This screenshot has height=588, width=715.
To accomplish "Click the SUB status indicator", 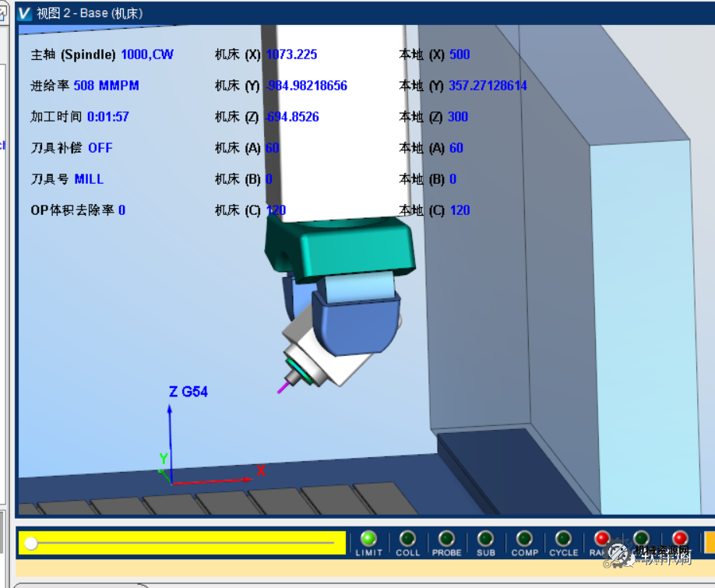I will (x=485, y=538).
